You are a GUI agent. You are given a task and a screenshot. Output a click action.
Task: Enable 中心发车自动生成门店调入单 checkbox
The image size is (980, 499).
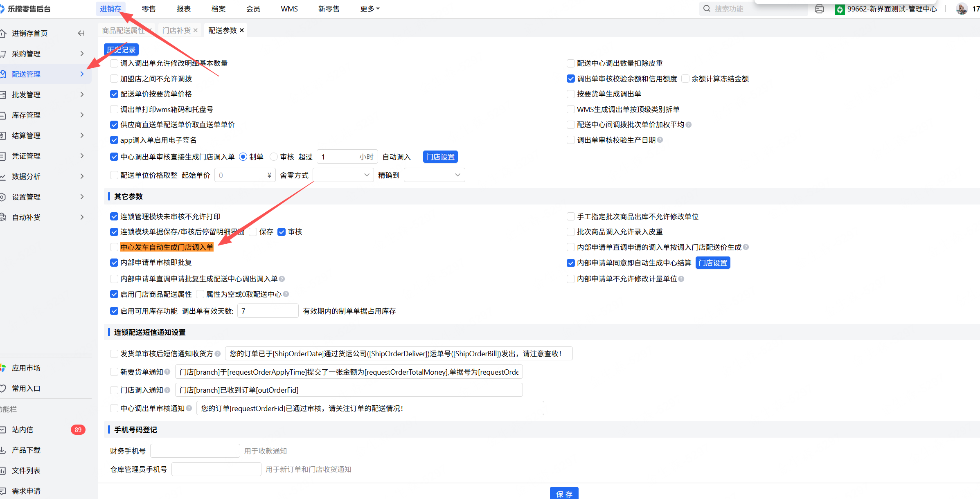click(x=114, y=247)
